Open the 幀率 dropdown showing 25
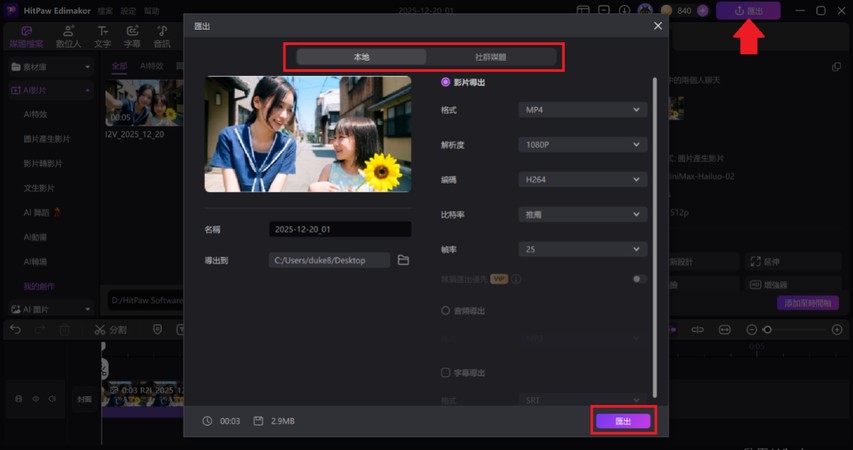The image size is (853, 450). [x=583, y=249]
